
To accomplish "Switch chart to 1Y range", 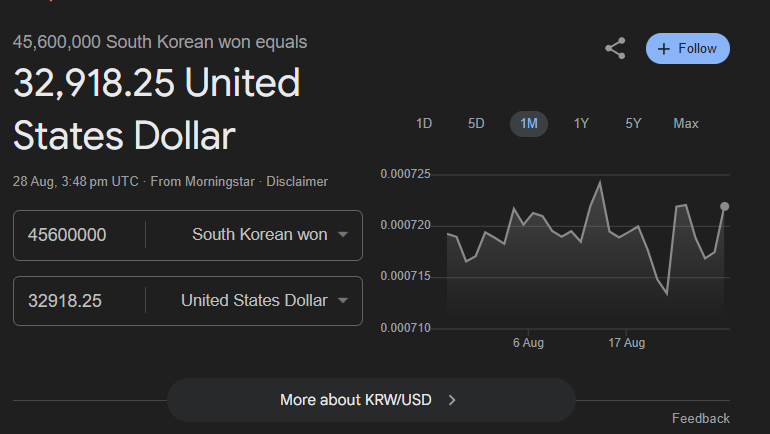I will pos(581,124).
